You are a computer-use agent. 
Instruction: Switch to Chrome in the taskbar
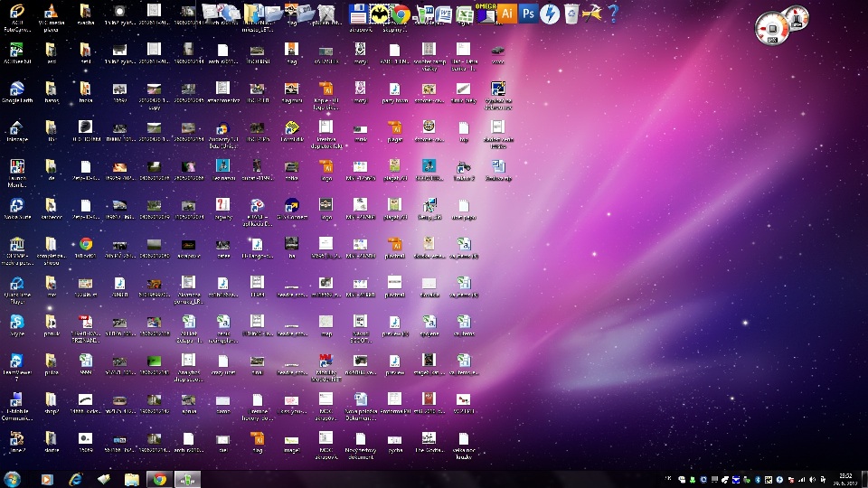click(159, 479)
